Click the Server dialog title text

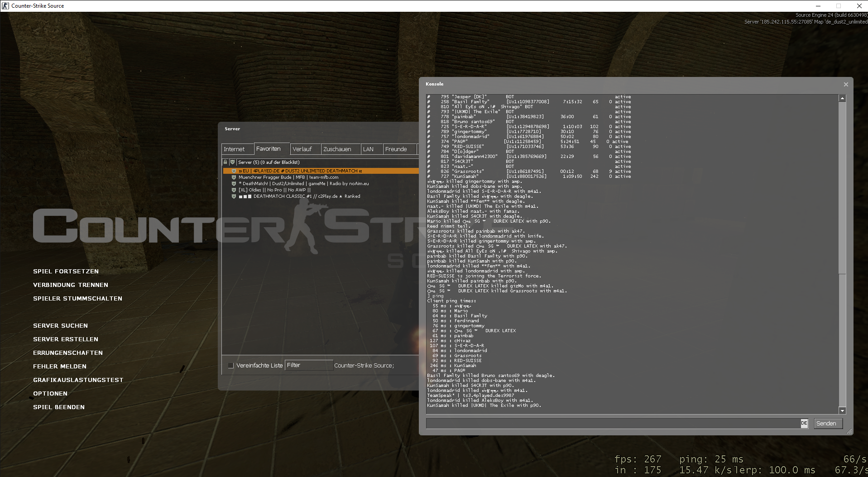coord(232,129)
